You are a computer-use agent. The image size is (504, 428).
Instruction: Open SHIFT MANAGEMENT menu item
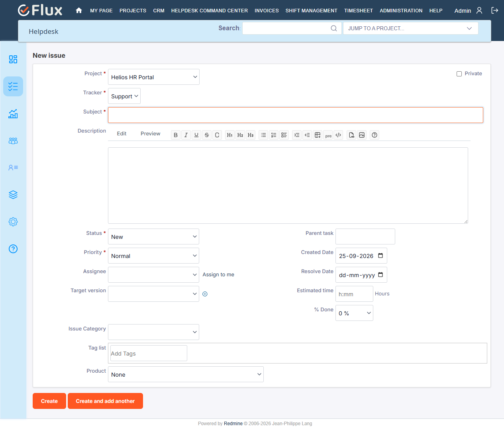[x=311, y=11]
